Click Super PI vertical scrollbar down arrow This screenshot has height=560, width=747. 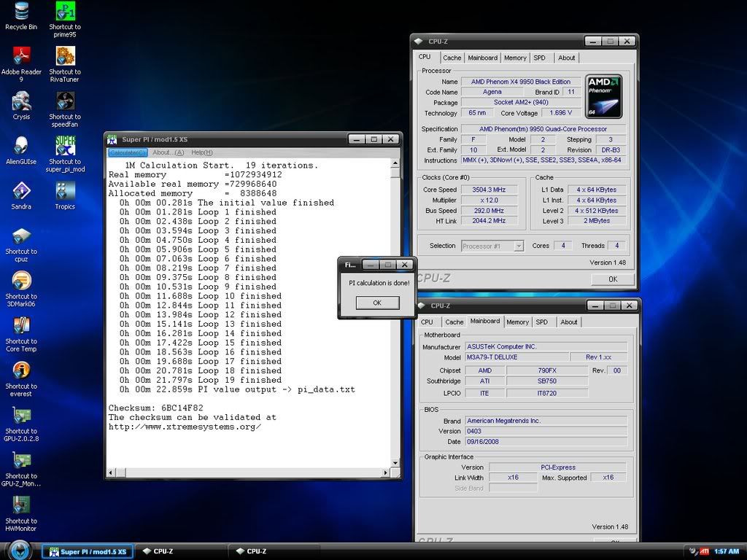(x=395, y=463)
